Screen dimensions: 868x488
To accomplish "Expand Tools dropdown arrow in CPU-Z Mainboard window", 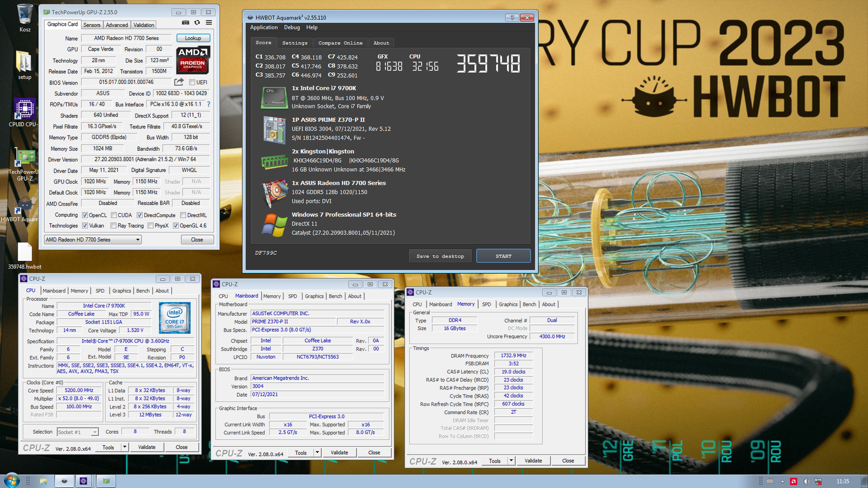I will (317, 453).
